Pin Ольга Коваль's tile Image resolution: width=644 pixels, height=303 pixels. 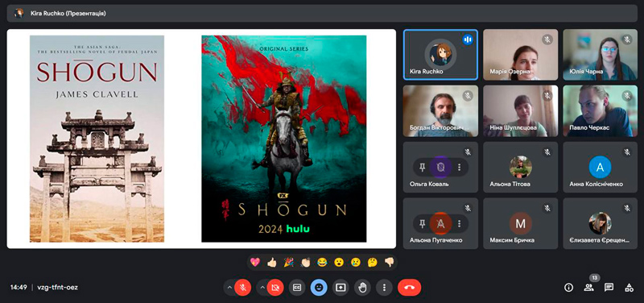tap(422, 168)
